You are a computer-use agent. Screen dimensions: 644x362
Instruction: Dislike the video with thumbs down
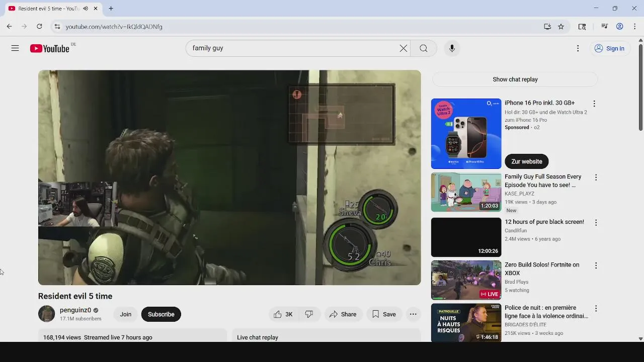[309, 314]
